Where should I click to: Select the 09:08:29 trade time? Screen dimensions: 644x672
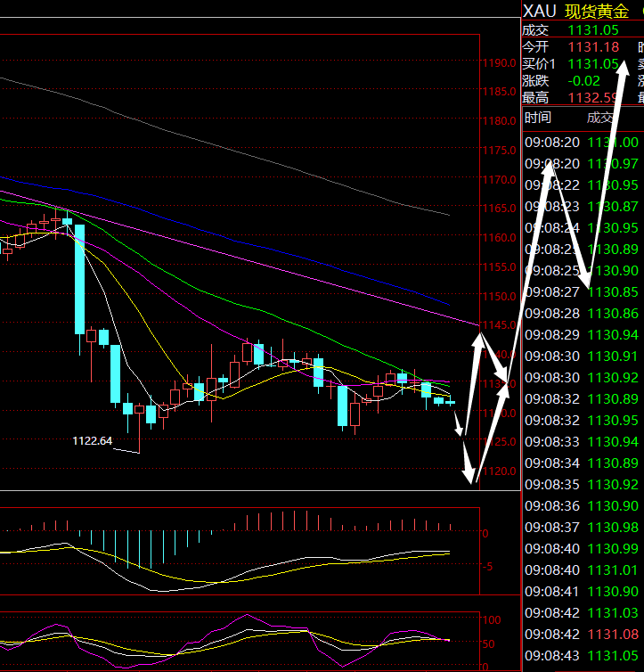(x=552, y=335)
